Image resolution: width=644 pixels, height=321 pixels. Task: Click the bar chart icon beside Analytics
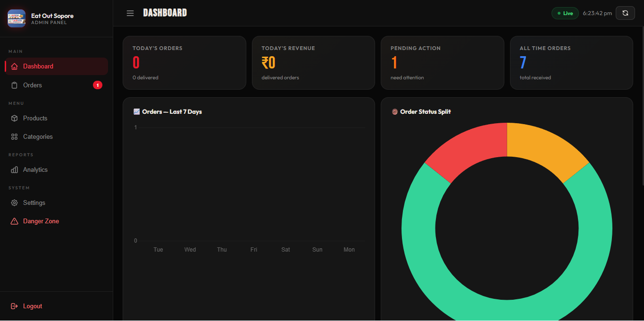14,170
